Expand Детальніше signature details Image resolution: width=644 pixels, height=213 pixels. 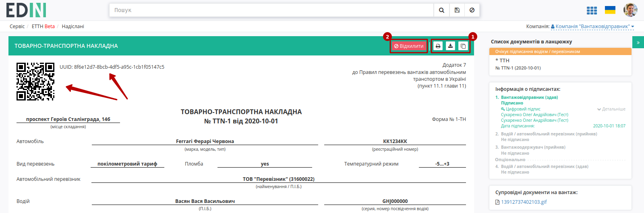click(611, 109)
